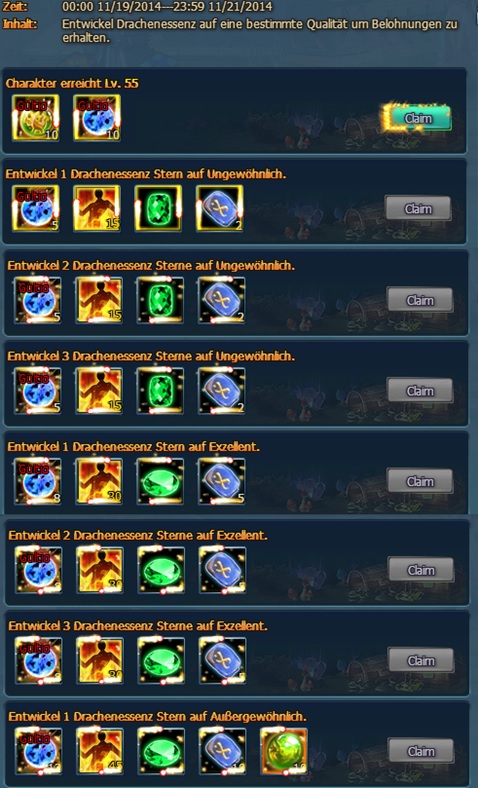Select the green sphere icon in Außergewöhnlich row
Viewport: 478px width, 788px height.
[x=284, y=751]
